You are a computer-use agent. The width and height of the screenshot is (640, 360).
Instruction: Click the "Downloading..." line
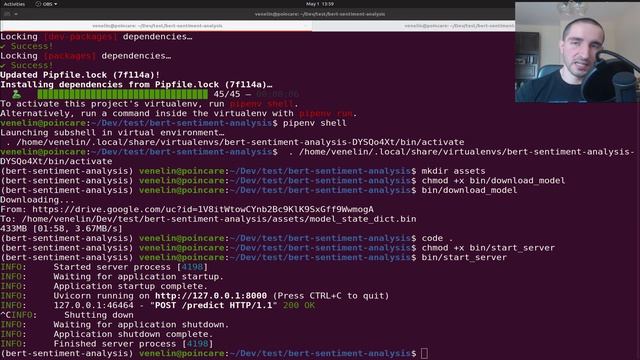tap(37, 200)
